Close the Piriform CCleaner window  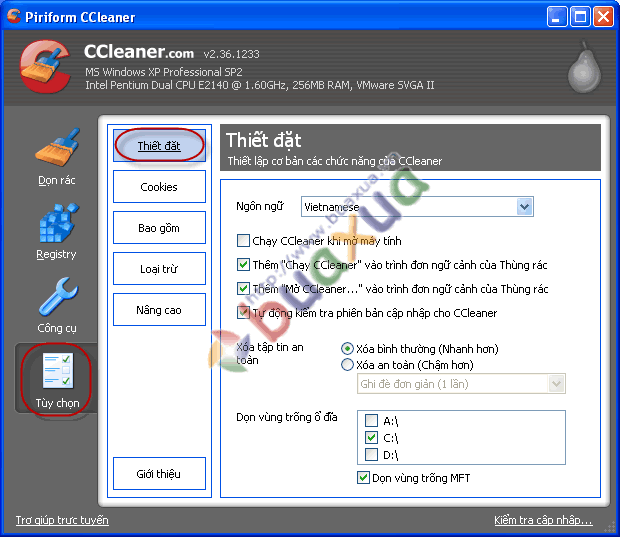click(x=603, y=17)
